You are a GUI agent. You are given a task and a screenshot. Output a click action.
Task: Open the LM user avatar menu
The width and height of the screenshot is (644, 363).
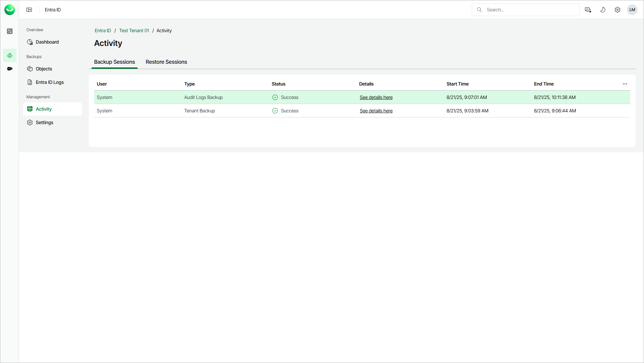[632, 10]
